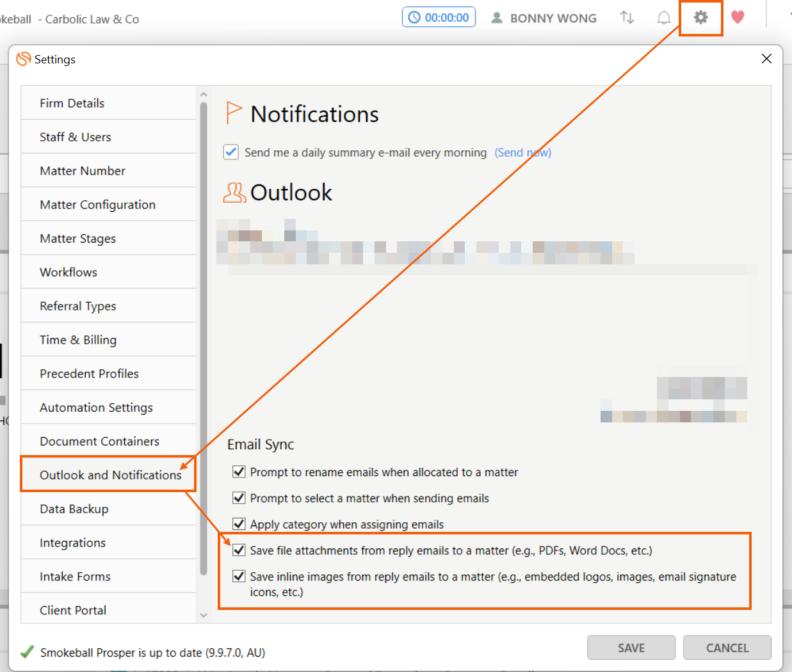Click sidebar scrollbar down arrow

[204, 615]
